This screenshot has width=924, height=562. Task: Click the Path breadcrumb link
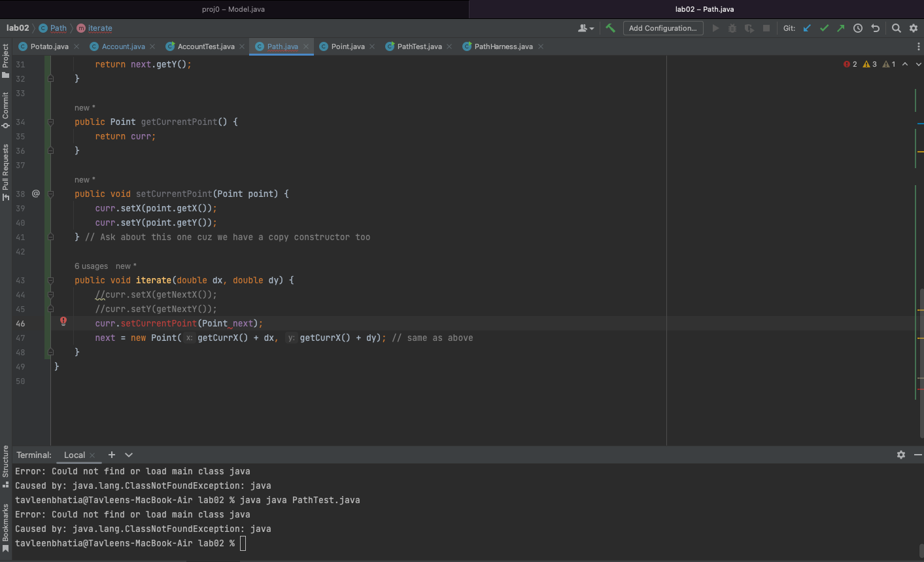58,28
